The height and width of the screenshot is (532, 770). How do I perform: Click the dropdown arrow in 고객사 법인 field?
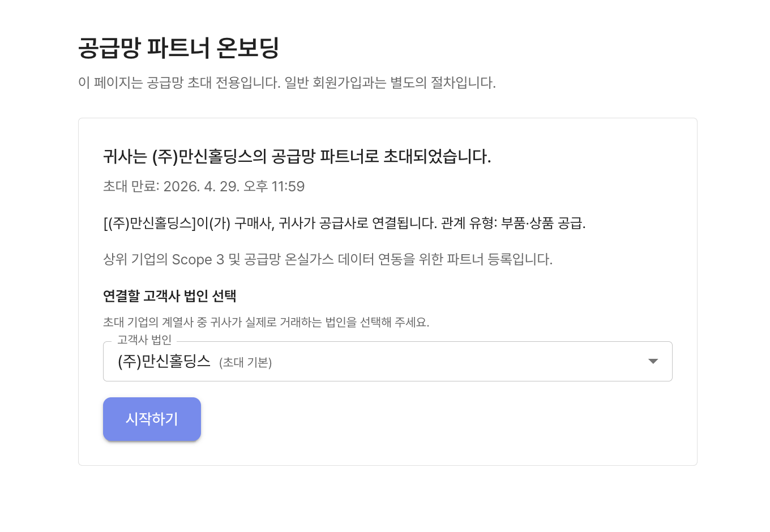click(653, 361)
